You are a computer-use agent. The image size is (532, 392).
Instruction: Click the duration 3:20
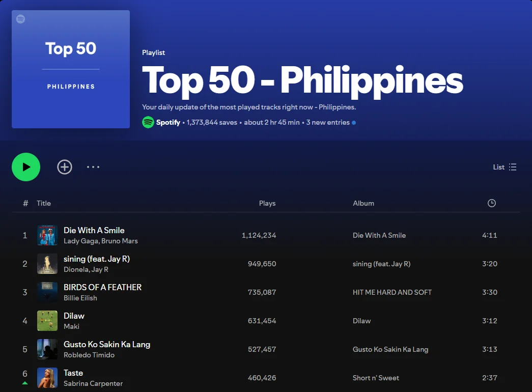point(490,264)
